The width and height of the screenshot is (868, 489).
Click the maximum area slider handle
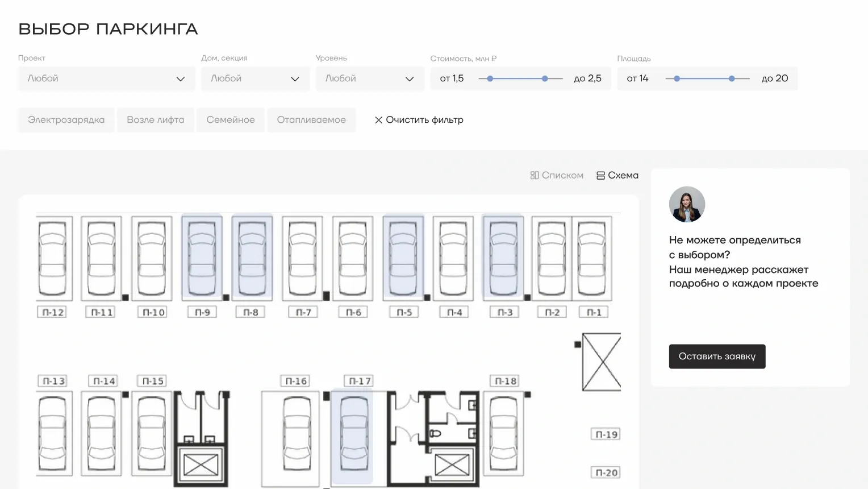coord(732,78)
